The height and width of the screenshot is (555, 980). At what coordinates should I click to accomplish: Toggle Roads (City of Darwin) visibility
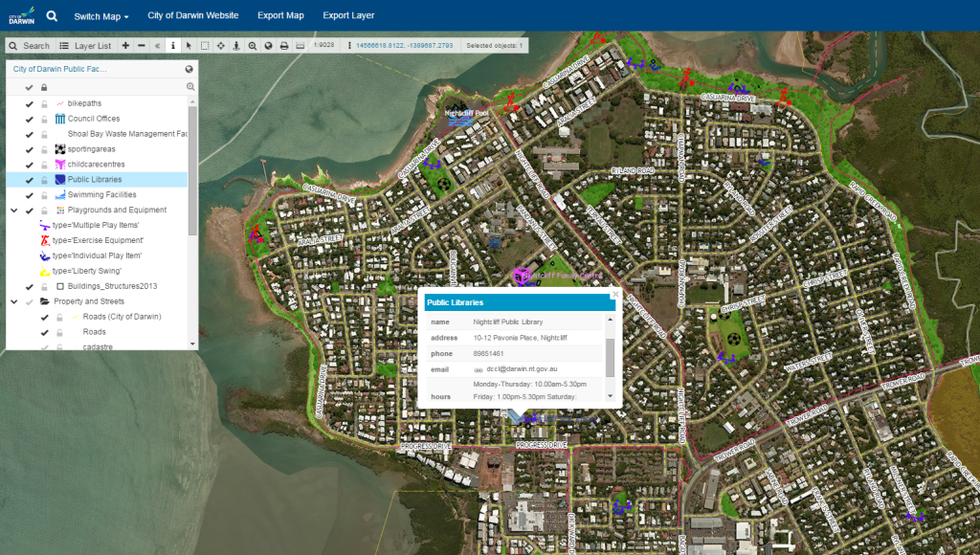point(44,317)
